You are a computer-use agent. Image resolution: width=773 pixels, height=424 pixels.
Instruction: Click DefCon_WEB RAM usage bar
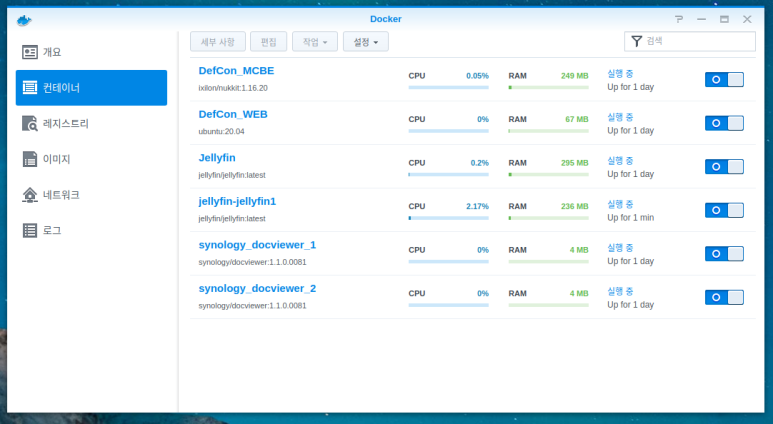[549, 131]
